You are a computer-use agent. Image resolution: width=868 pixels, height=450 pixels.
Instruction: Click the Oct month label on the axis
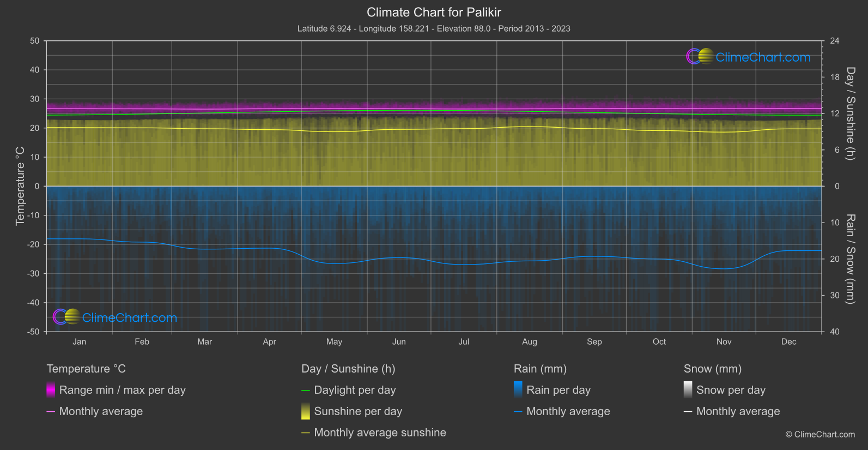tap(659, 341)
